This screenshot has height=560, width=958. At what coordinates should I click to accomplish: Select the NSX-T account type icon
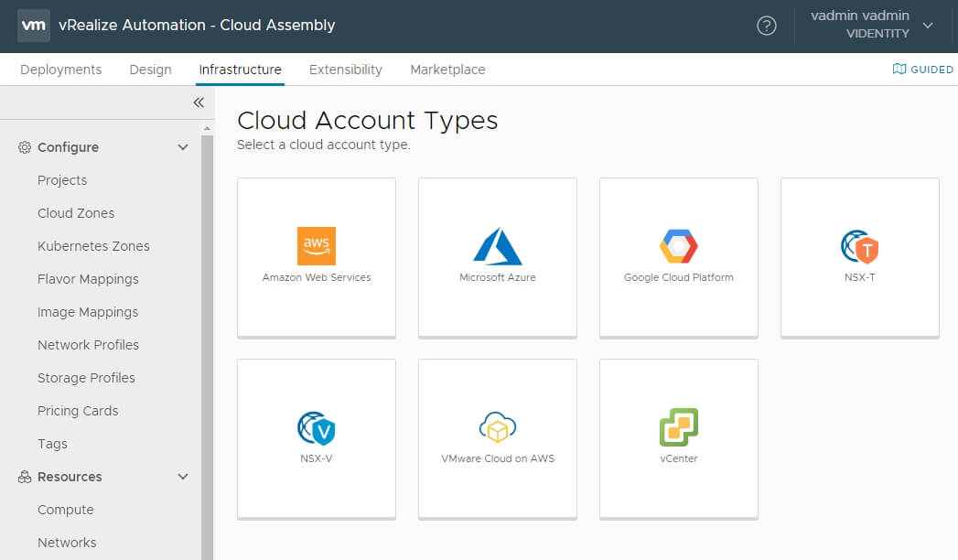[x=860, y=246]
